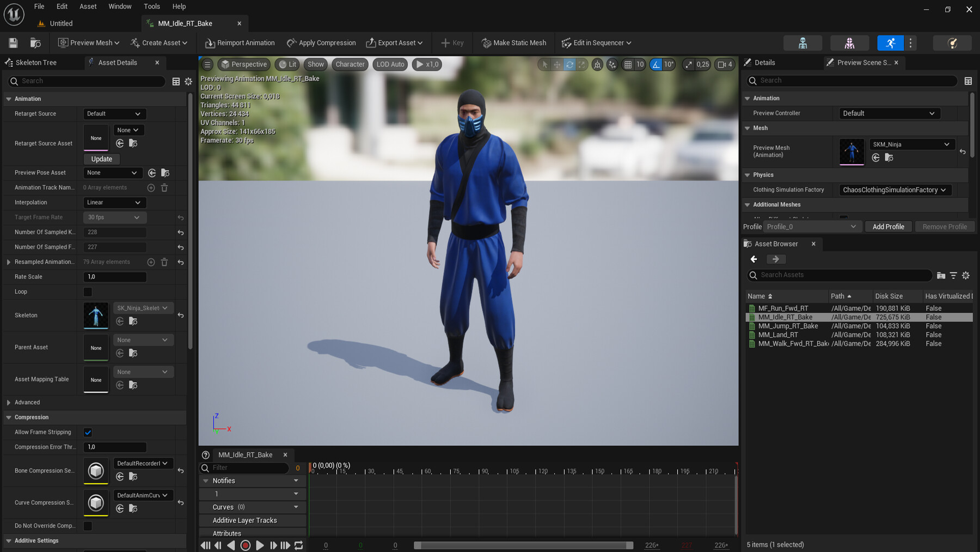Open the Window menu
The width and height of the screenshot is (980, 552).
tap(120, 6)
